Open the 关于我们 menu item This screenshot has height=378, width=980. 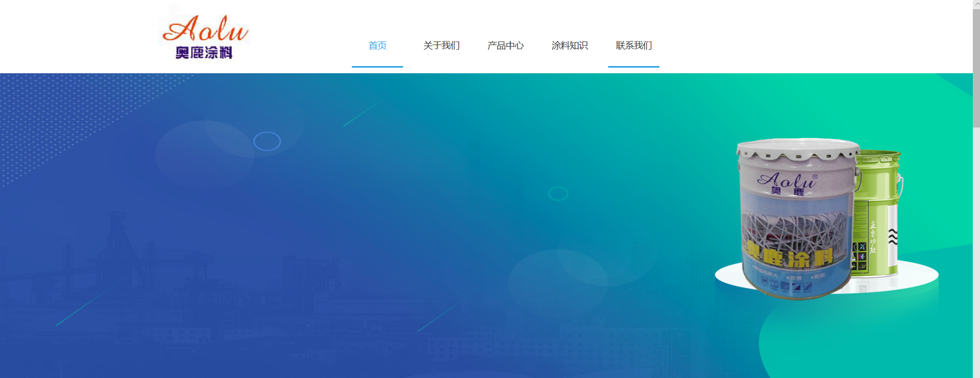(441, 46)
